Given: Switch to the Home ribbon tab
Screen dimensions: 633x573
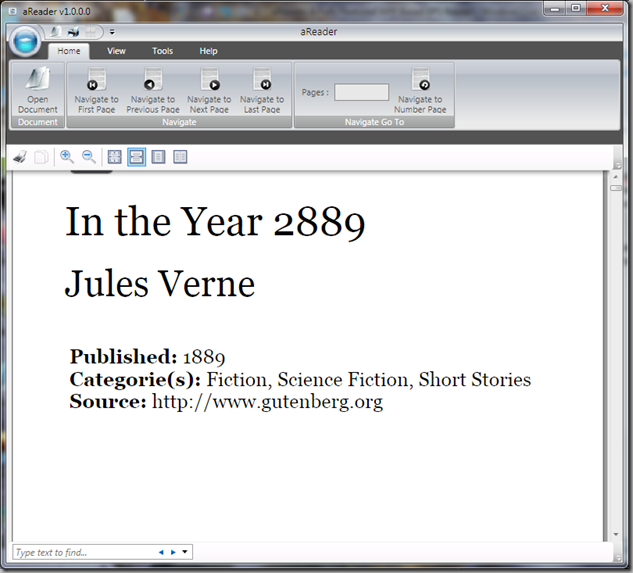Looking at the screenshot, I should tap(69, 51).
